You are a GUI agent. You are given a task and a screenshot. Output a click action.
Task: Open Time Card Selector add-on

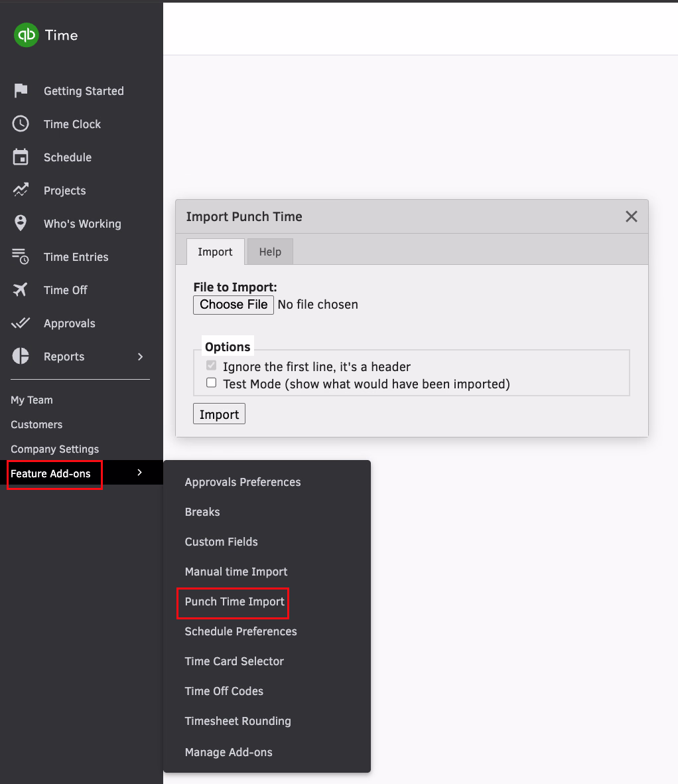(234, 661)
